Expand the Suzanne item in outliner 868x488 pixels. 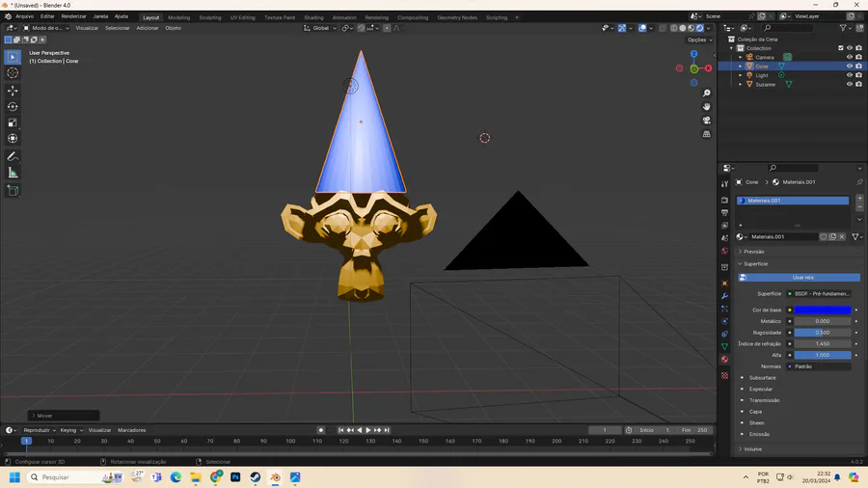pos(741,84)
